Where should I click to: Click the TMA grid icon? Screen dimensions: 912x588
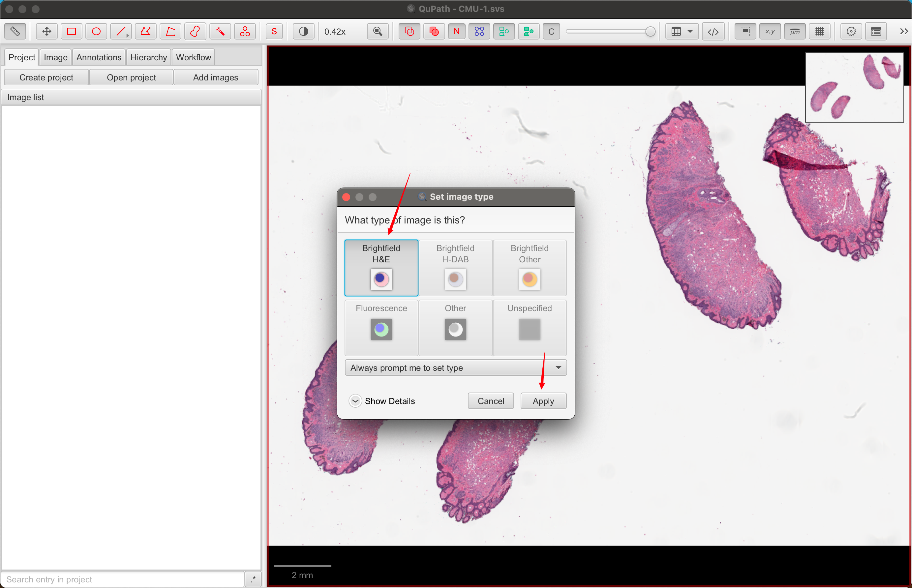tap(479, 31)
